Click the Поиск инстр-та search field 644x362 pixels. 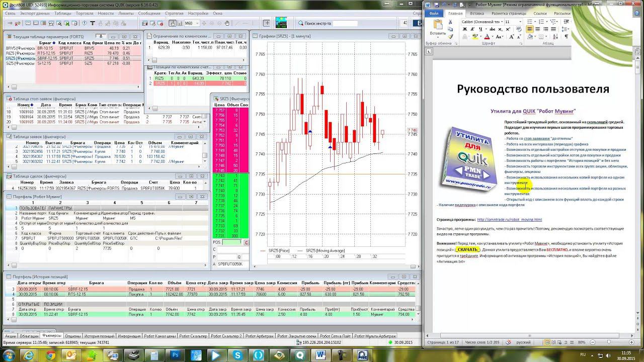click(345, 23)
